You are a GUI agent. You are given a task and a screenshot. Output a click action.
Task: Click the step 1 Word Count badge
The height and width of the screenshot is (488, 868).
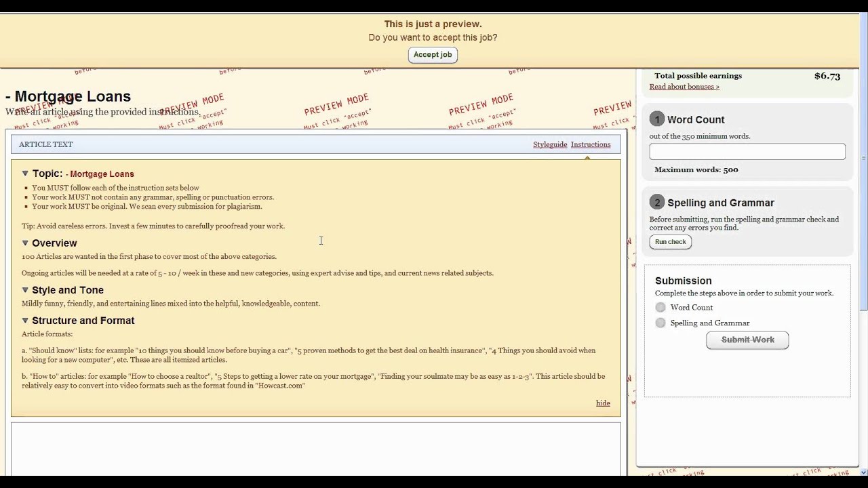(x=656, y=119)
